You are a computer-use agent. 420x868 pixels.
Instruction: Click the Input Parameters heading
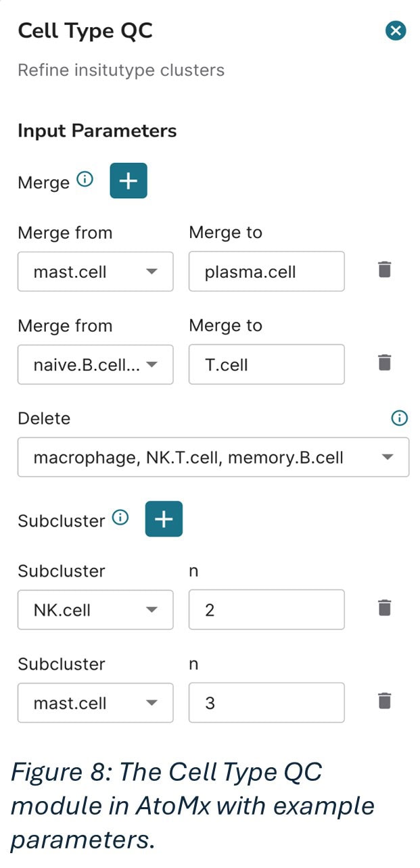(x=97, y=130)
